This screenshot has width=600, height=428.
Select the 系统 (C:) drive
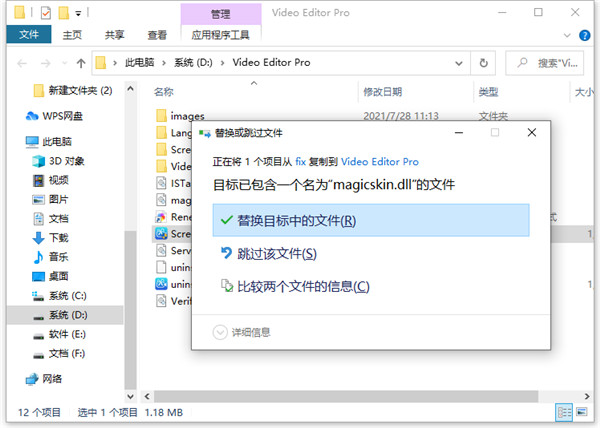(x=68, y=295)
